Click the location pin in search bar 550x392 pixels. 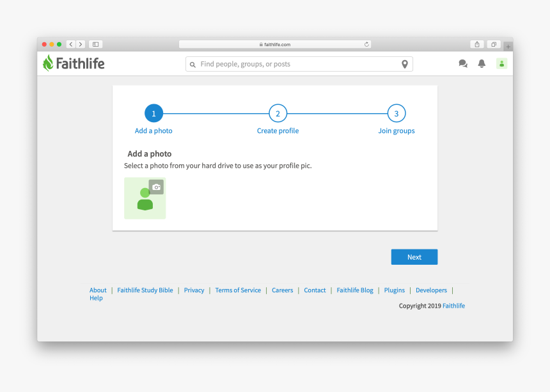click(x=404, y=64)
